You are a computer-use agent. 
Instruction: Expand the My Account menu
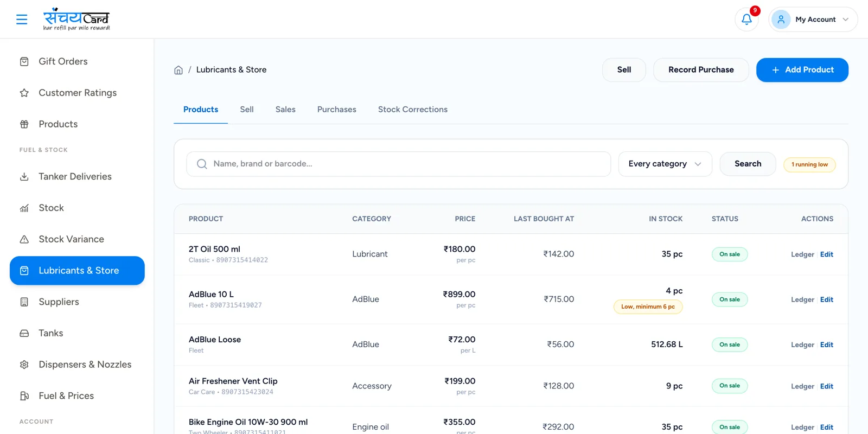tap(813, 20)
